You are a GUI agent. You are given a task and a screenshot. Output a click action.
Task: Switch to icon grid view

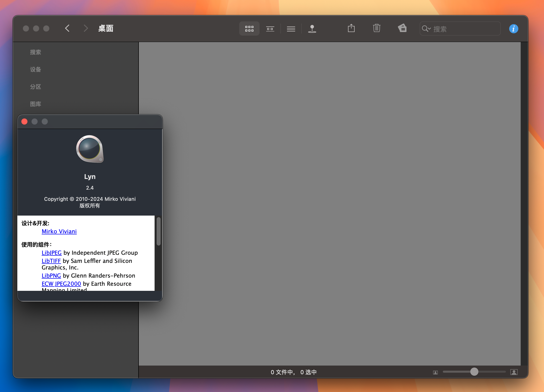tap(249, 28)
